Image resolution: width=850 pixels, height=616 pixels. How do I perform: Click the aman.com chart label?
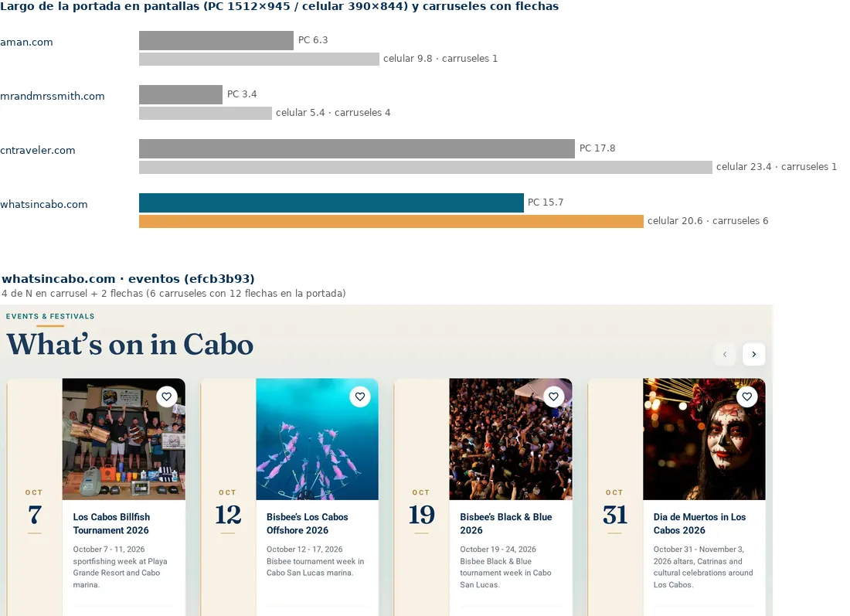[26, 43]
